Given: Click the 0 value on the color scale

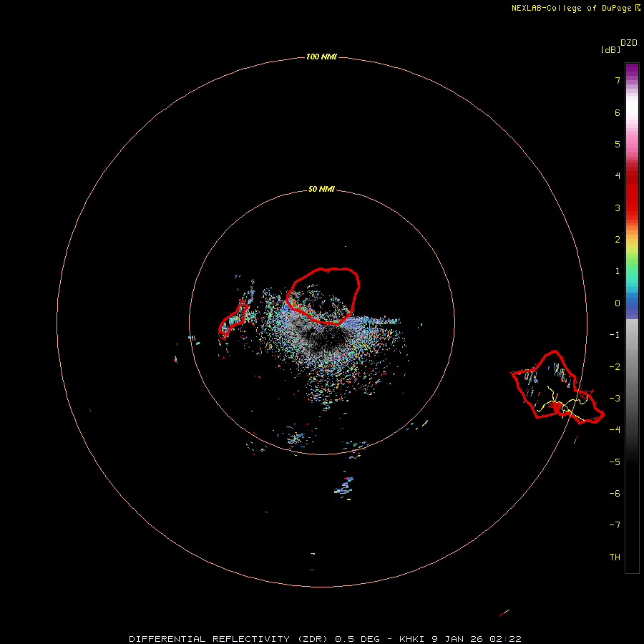Looking at the screenshot, I should tap(618, 303).
